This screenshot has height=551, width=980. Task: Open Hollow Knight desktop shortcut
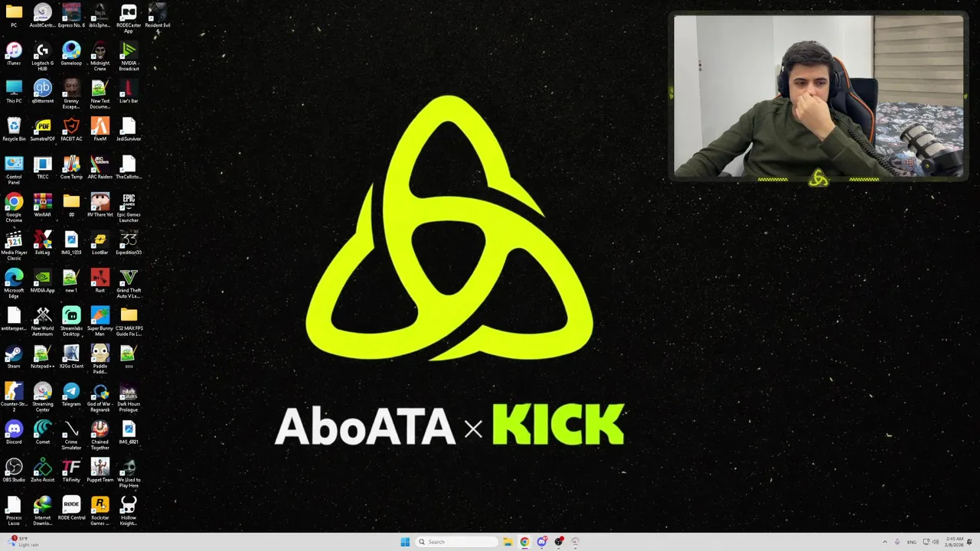tap(129, 511)
